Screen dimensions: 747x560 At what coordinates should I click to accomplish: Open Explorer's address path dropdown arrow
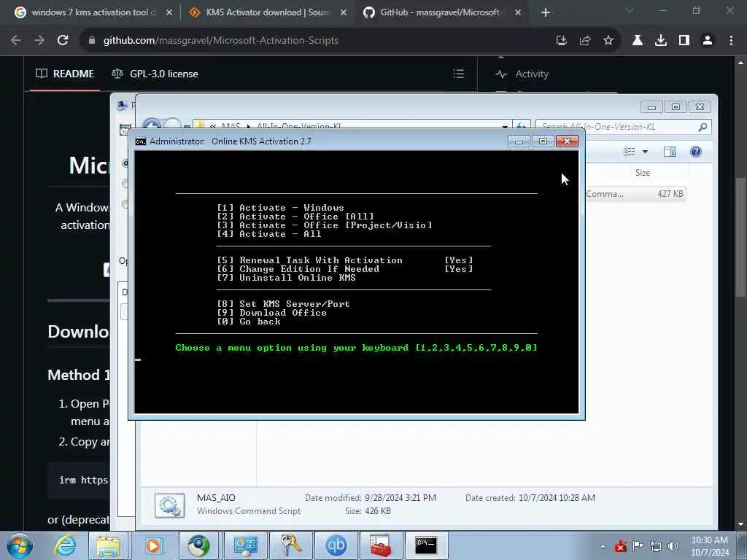point(505,127)
